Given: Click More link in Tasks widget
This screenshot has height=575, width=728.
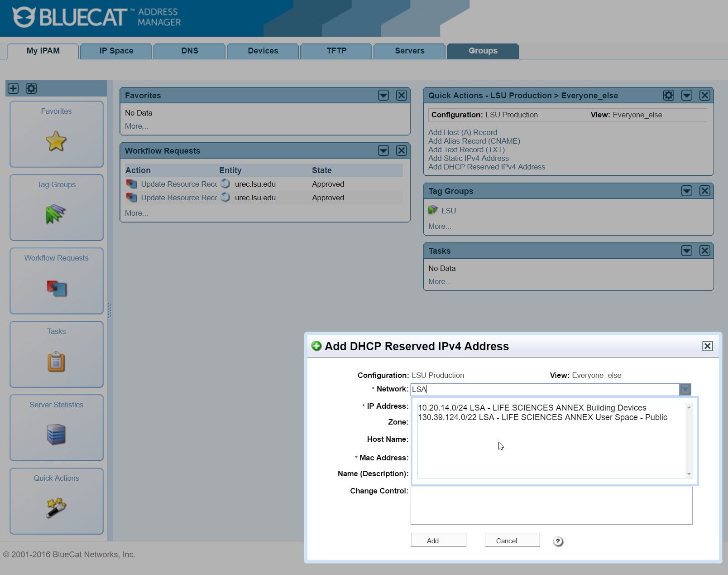Looking at the screenshot, I should pyautogui.click(x=440, y=282).
